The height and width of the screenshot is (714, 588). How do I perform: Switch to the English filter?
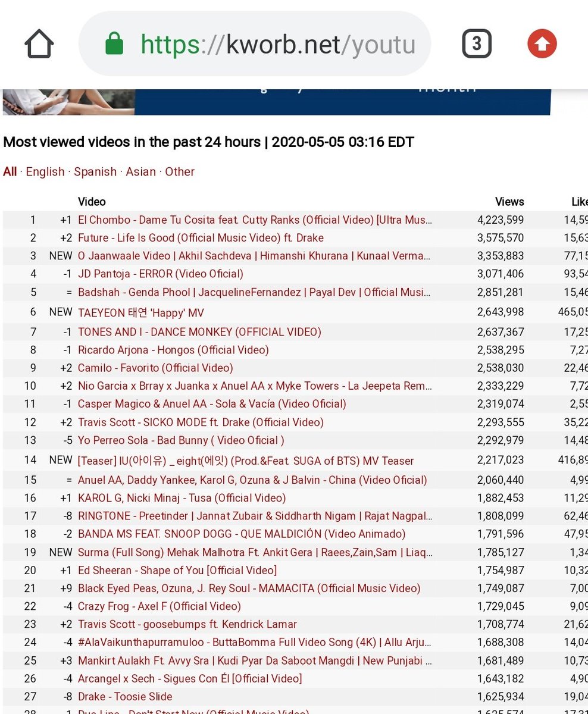point(45,171)
